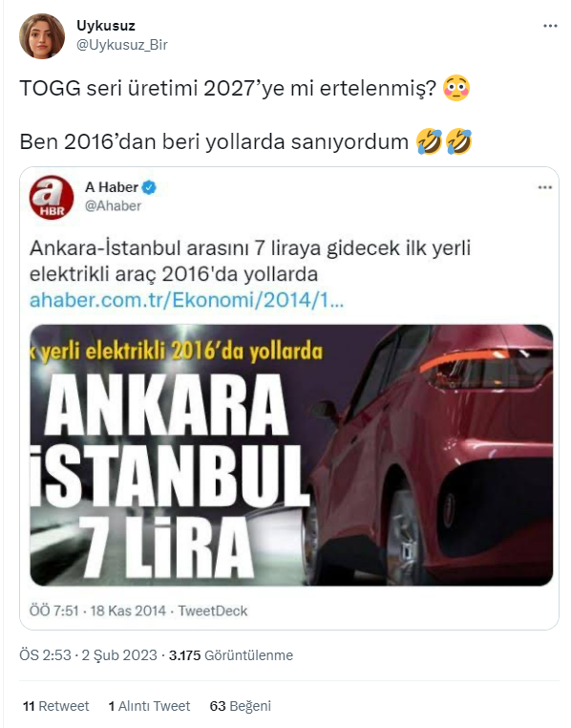Click the quoted tweet text about 7 liraya
This screenshot has height=728, width=571.
pyautogui.click(x=250, y=261)
